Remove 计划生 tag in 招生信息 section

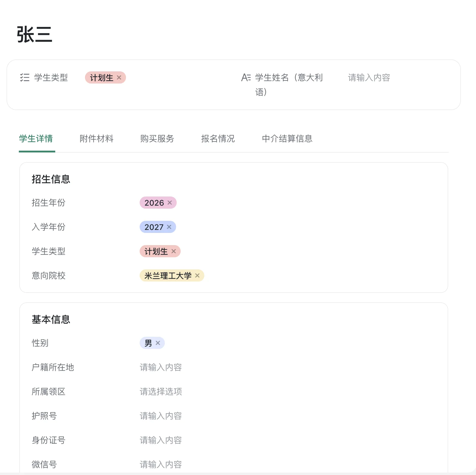pyautogui.click(x=174, y=251)
